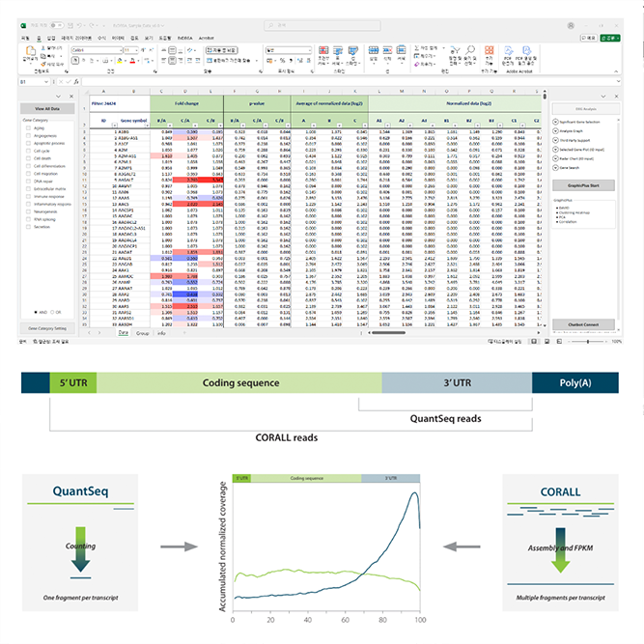The width and height of the screenshot is (644, 644).
Task: Click the search box in title bar
Action: coord(322,25)
